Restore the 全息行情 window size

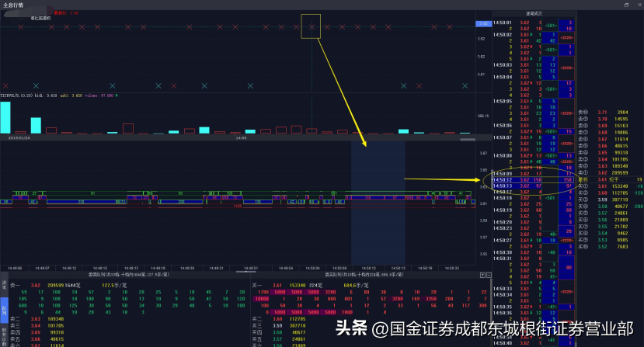click(x=626, y=5)
